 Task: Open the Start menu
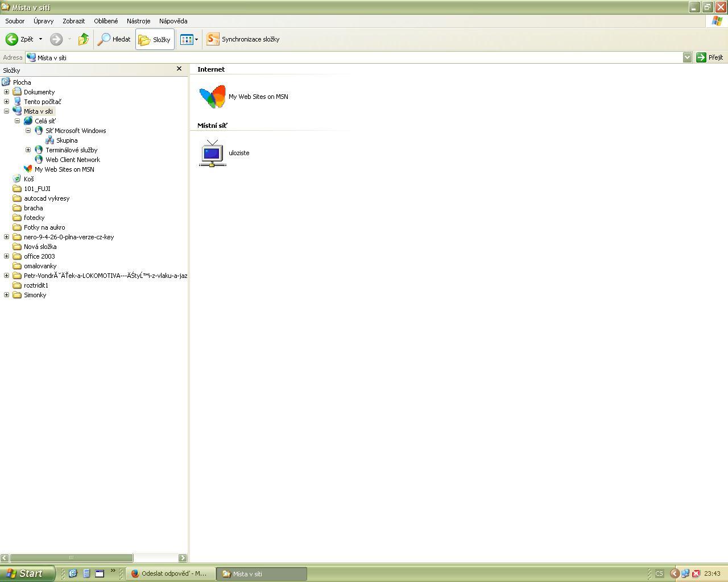pyautogui.click(x=27, y=573)
